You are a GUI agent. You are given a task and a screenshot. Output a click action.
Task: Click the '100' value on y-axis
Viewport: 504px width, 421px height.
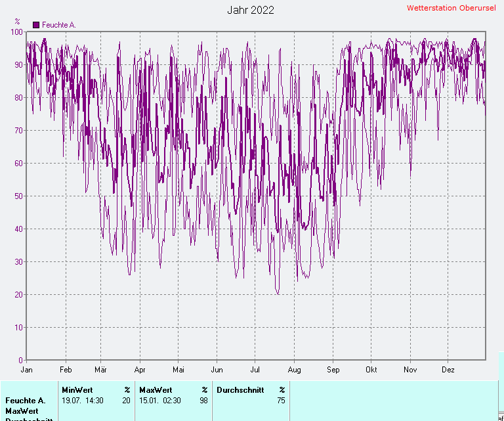[17, 32]
